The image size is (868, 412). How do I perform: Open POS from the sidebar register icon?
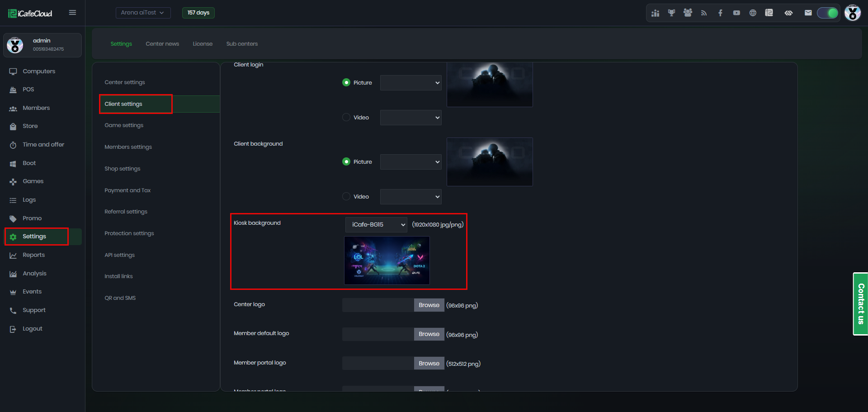click(x=13, y=90)
